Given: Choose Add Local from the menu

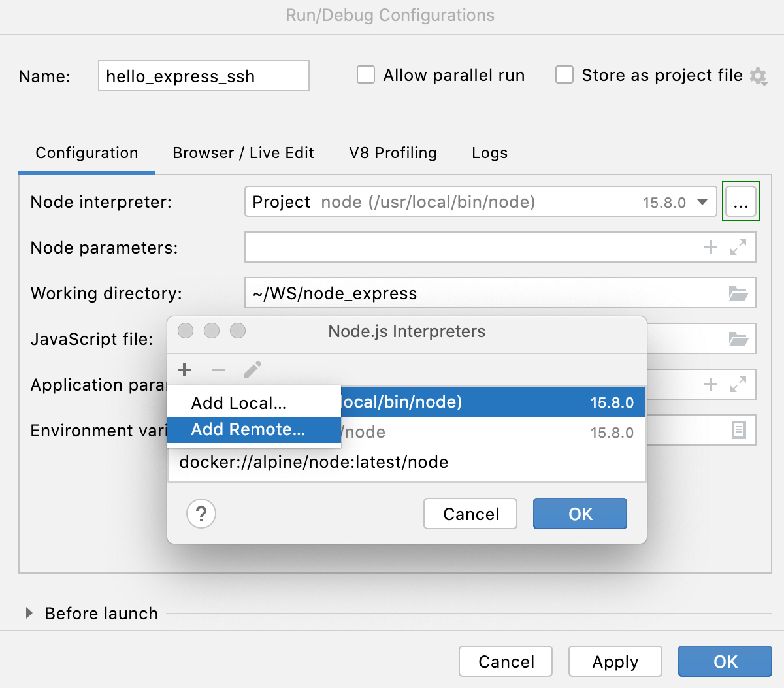Looking at the screenshot, I should click(x=237, y=403).
